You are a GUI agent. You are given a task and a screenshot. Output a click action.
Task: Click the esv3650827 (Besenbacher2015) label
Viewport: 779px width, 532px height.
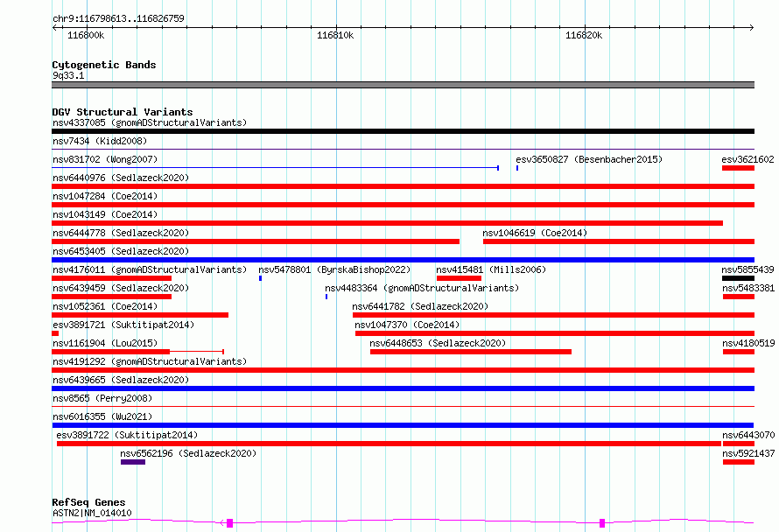(589, 159)
